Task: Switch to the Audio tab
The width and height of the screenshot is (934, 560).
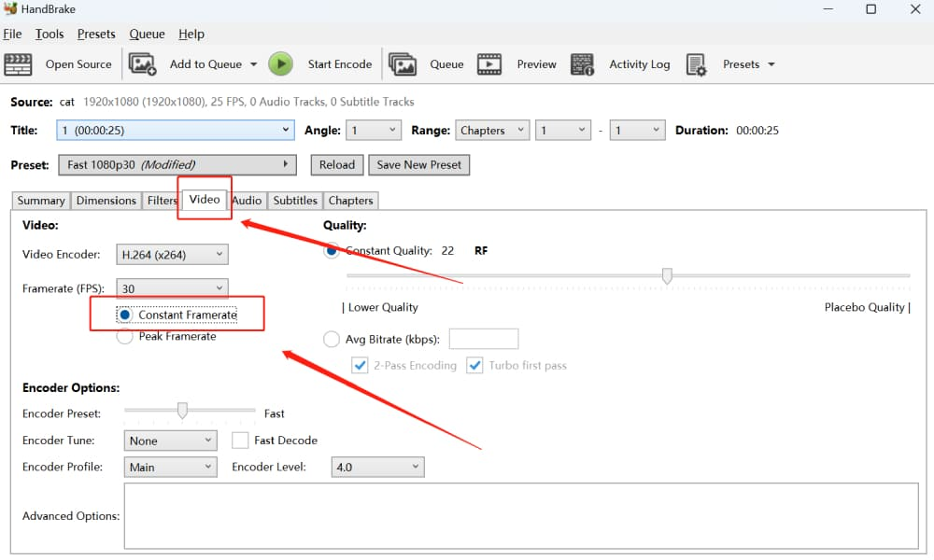Action: [x=247, y=201]
